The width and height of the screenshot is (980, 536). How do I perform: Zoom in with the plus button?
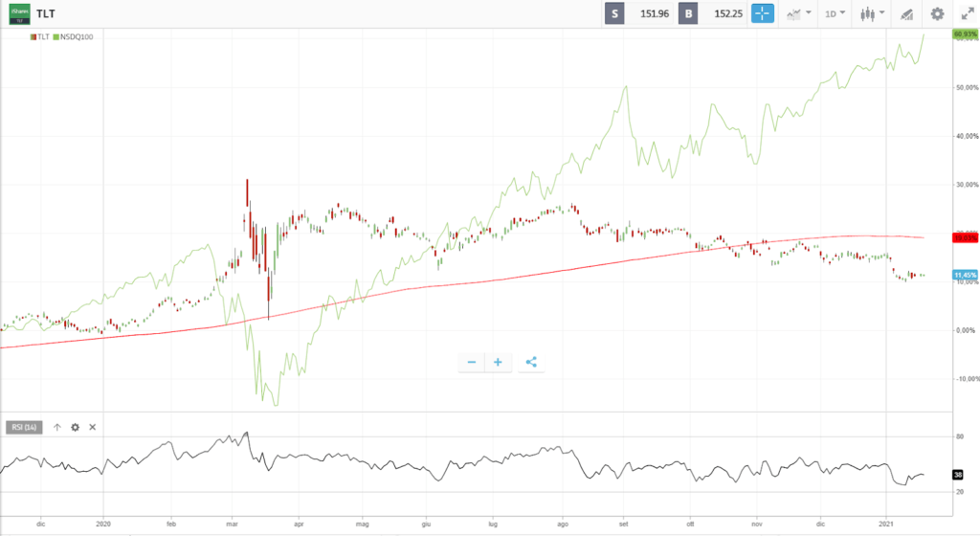498,363
